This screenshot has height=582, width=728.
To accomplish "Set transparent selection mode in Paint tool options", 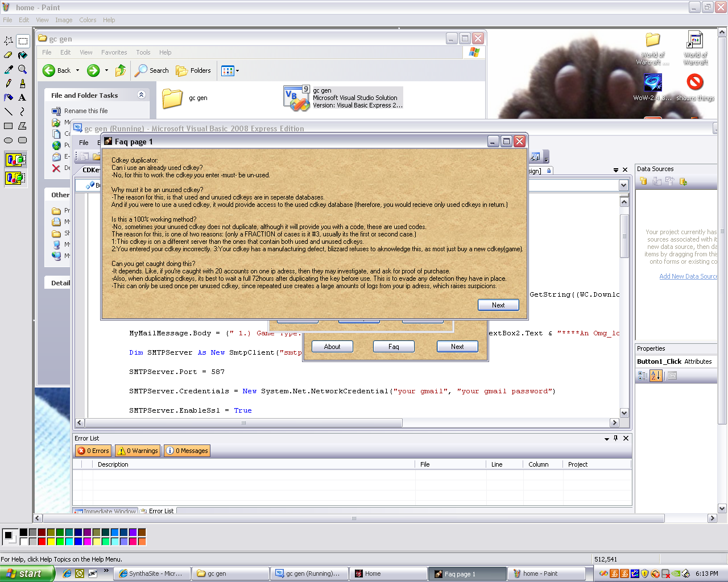I will 16,178.
